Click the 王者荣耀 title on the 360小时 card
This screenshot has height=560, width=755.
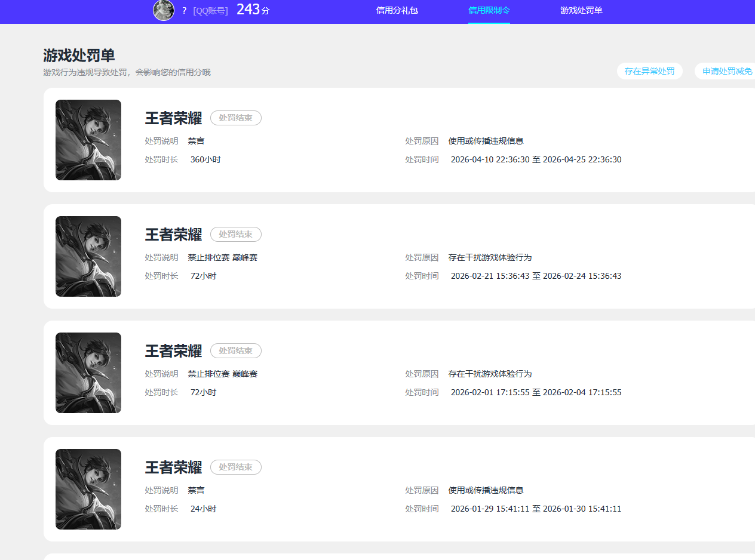pos(174,118)
